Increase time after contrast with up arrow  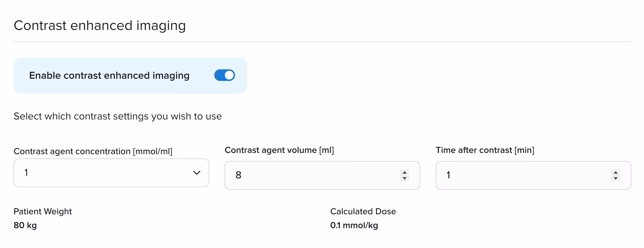(x=615, y=173)
